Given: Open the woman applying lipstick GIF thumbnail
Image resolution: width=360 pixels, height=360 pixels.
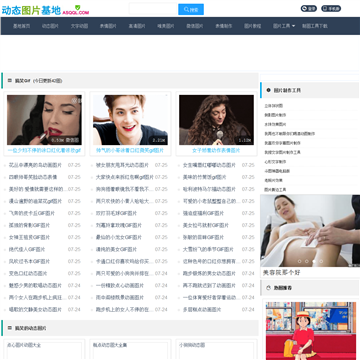Looking at the screenshot, I should pyautogui.click(x=44, y=120).
